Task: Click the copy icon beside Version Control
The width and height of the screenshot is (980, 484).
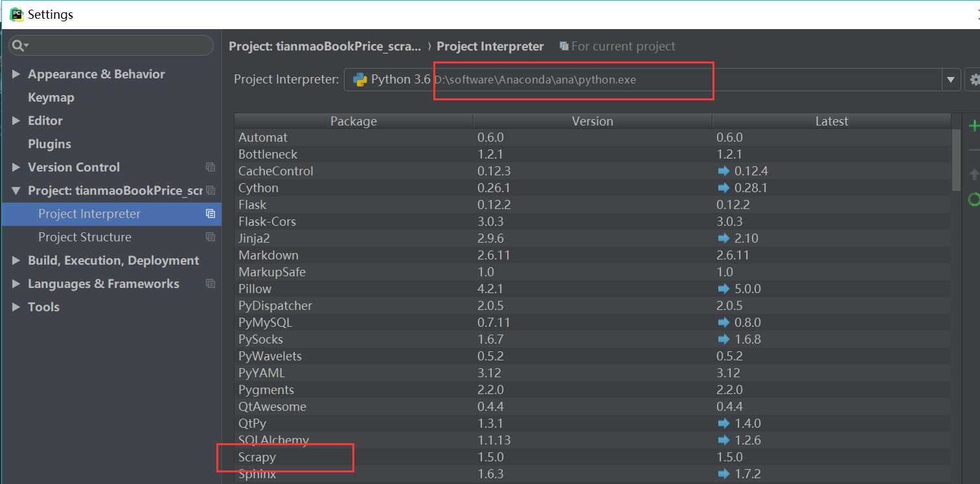Action: click(210, 167)
